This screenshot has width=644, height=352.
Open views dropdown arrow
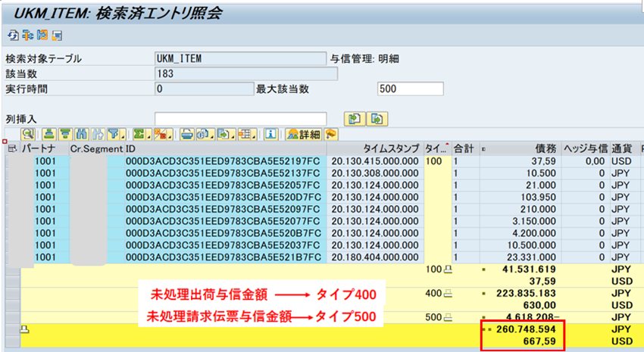click(x=213, y=136)
